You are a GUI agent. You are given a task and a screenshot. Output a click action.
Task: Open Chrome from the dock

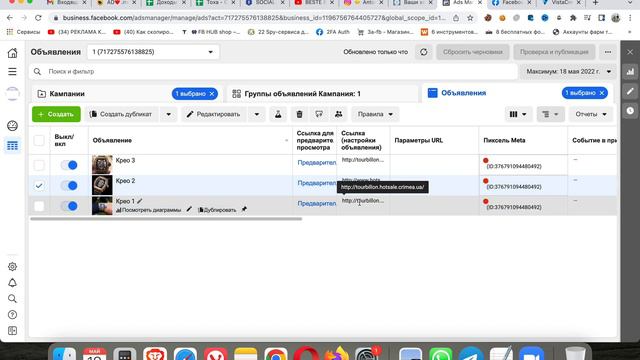pyautogui.click(x=276, y=354)
